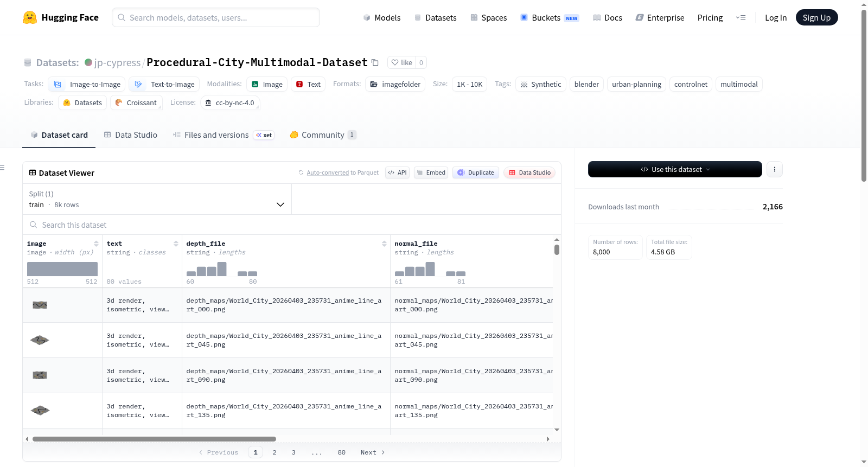Open the Datasets menu item
Image resolution: width=868 pixels, height=467 pixels.
(435, 17)
